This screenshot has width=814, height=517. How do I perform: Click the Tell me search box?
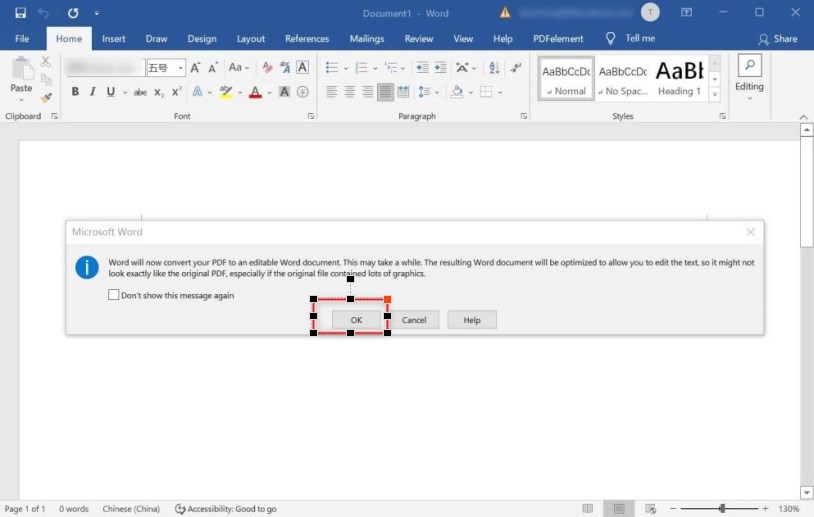(x=630, y=38)
